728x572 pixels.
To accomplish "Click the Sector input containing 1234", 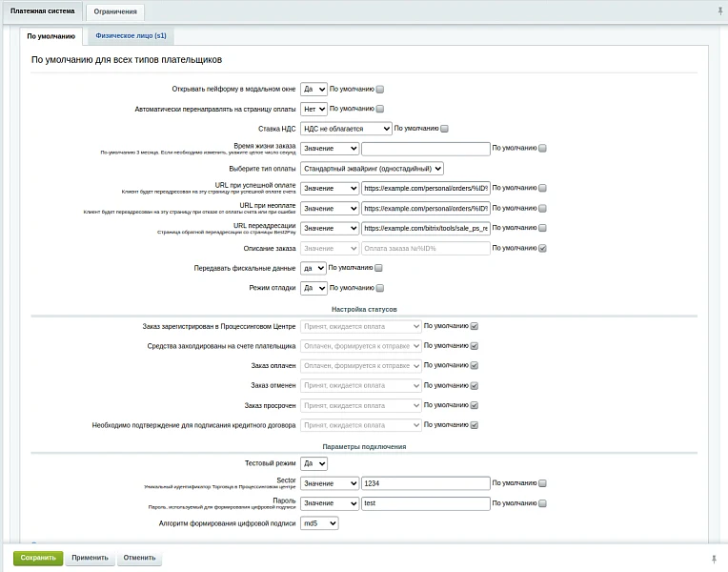I will [426, 483].
